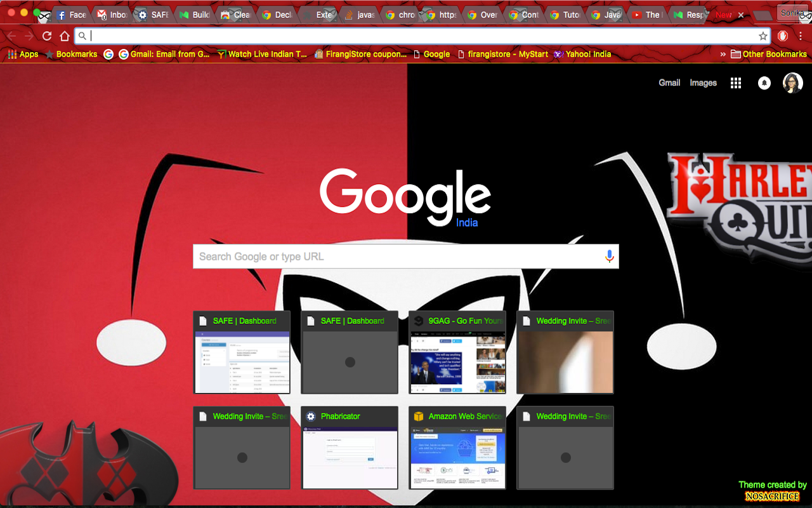This screenshot has height=508, width=812.
Task: Open the Wedding Invite tile with photo preview
Action: click(565, 352)
